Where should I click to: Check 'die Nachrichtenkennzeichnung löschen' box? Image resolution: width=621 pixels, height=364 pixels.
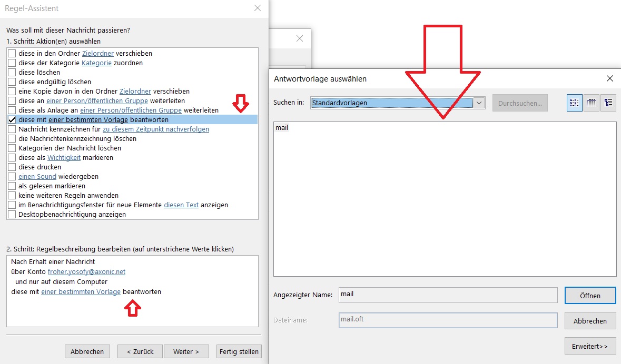(x=12, y=139)
